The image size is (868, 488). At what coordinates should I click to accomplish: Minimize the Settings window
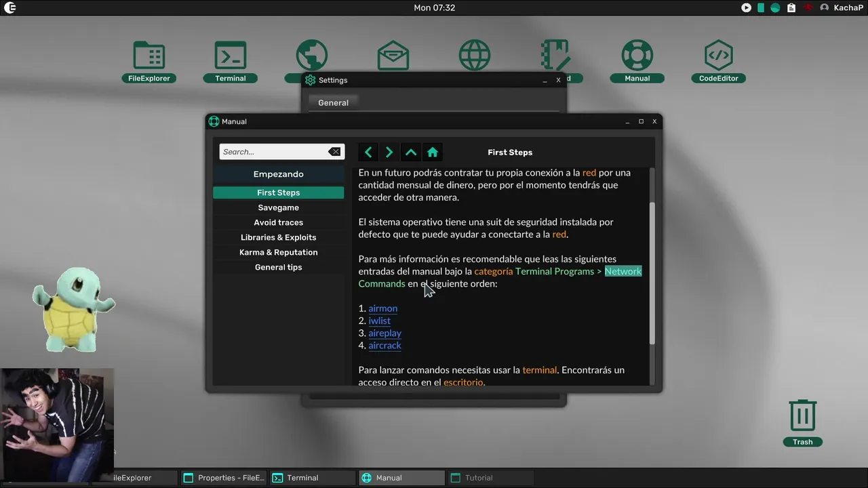(x=545, y=80)
